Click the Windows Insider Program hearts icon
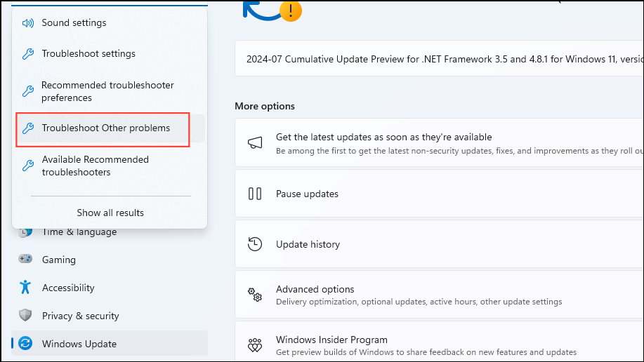 (x=255, y=345)
